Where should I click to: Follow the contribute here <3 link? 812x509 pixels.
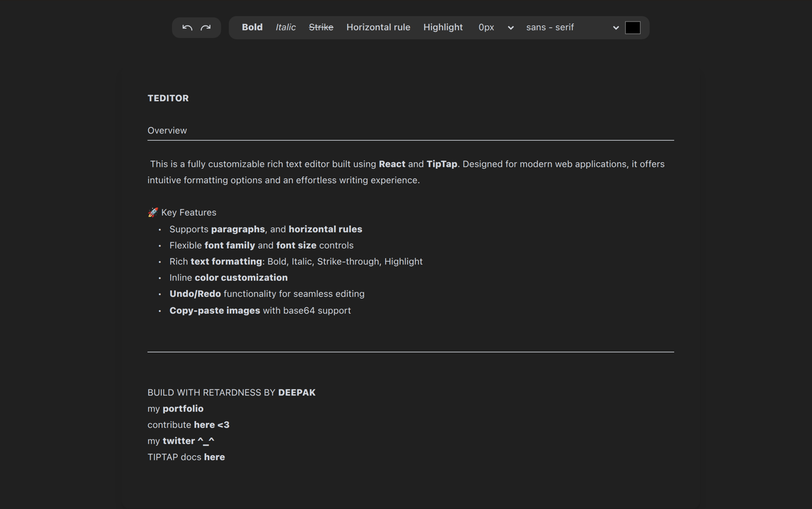point(212,424)
